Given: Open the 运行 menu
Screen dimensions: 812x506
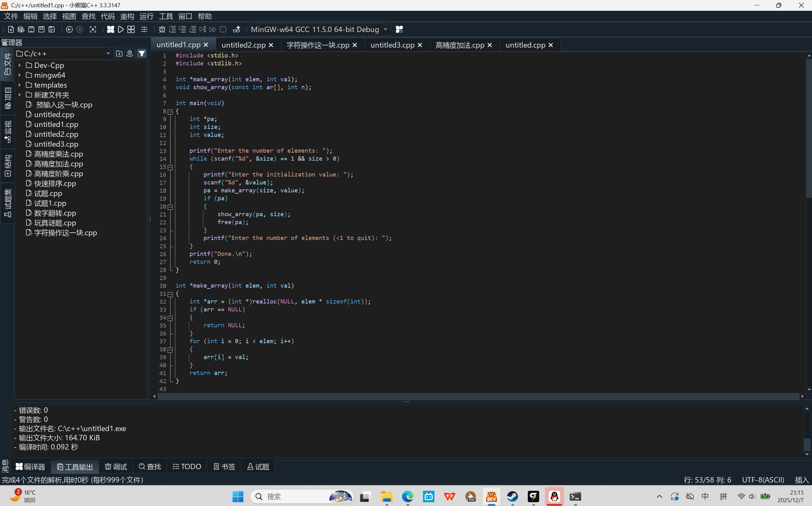Looking at the screenshot, I should click(146, 17).
